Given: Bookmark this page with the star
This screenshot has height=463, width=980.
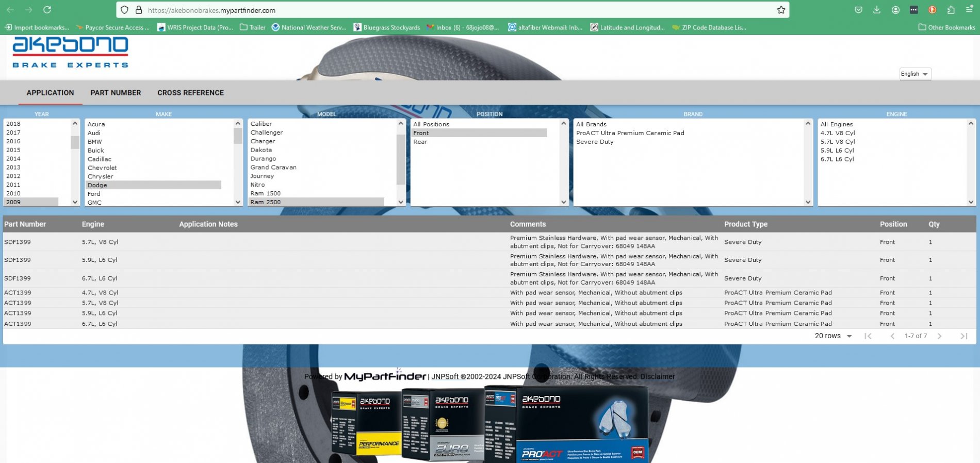Looking at the screenshot, I should (x=781, y=10).
